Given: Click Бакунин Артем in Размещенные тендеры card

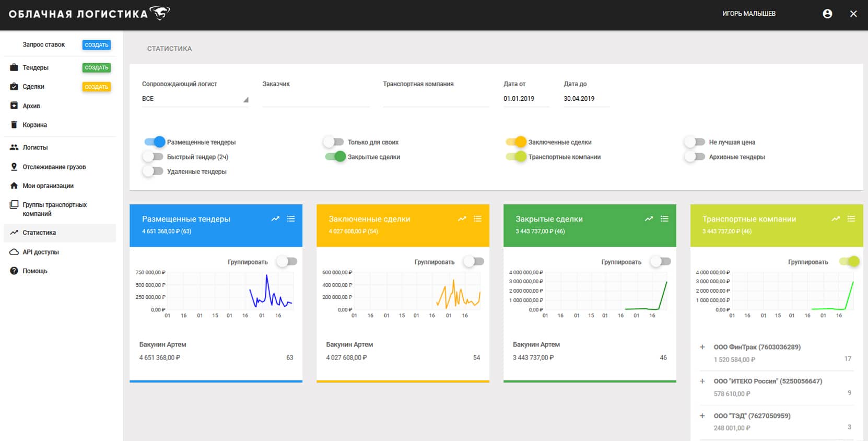Looking at the screenshot, I should 162,344.
